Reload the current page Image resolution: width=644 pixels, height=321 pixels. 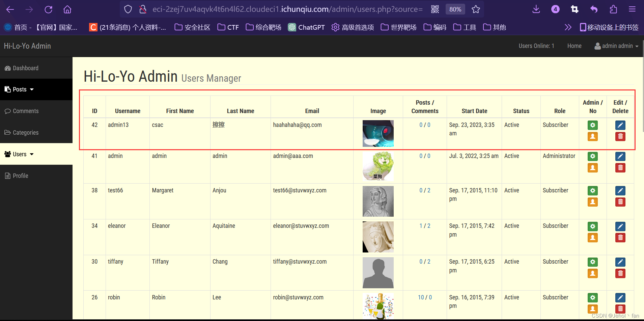(x=49, y=9)
